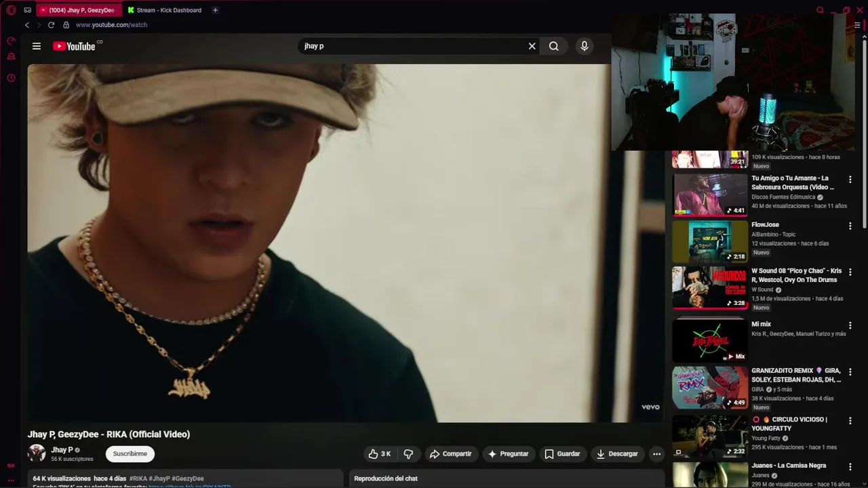868x488 pixels.
Task: Reload the YouTube page
Action: 51,25
